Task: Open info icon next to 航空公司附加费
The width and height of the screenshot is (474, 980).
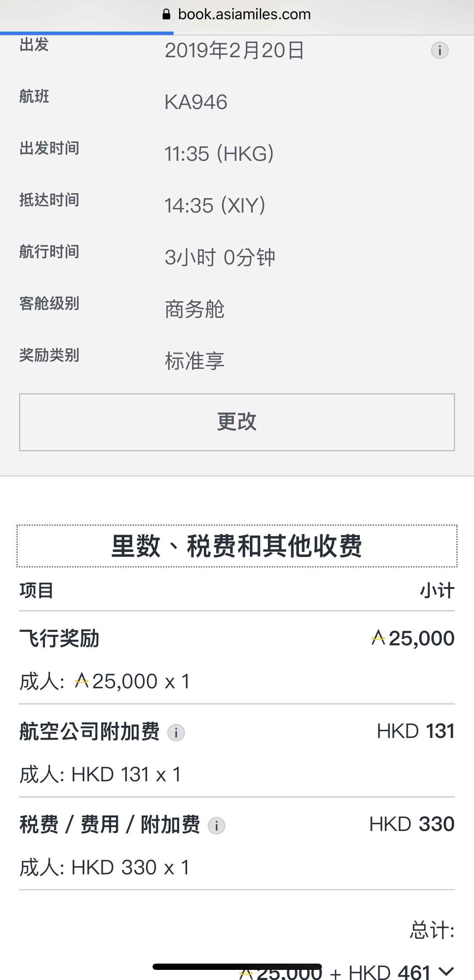Action: pyautogui.click(x=176, y=732)
